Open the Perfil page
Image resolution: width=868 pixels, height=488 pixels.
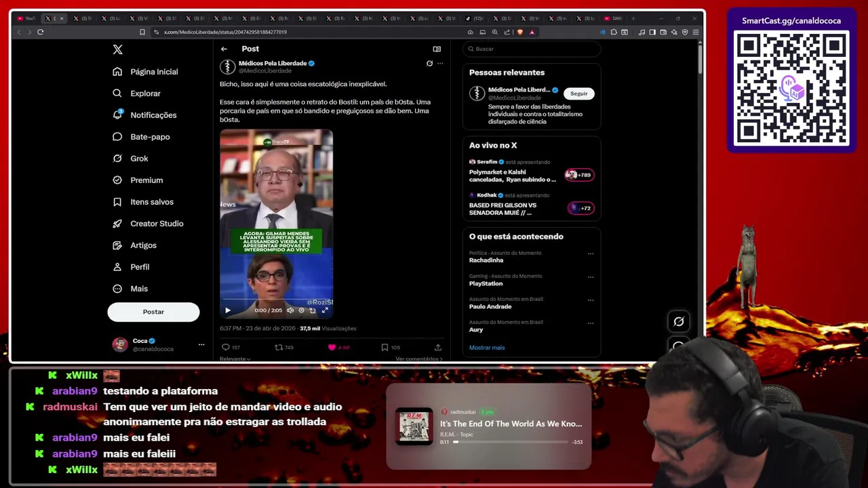point(131,267)
